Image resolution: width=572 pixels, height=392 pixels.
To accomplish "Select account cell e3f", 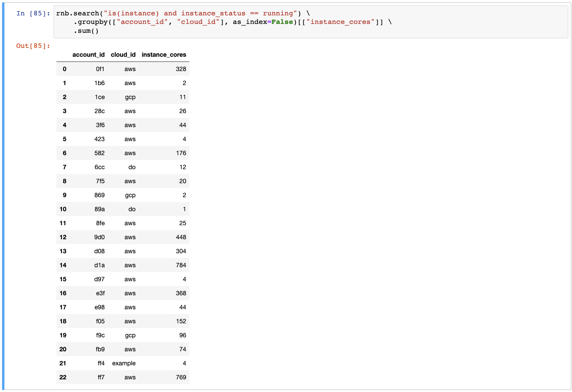I will click(100, 293).
